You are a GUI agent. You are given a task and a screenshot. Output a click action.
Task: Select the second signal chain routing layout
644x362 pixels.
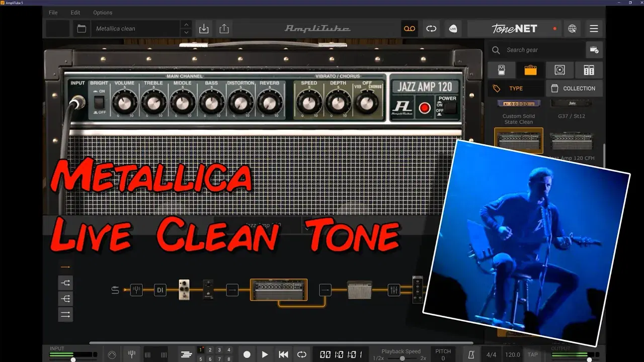tap(65, 283)
